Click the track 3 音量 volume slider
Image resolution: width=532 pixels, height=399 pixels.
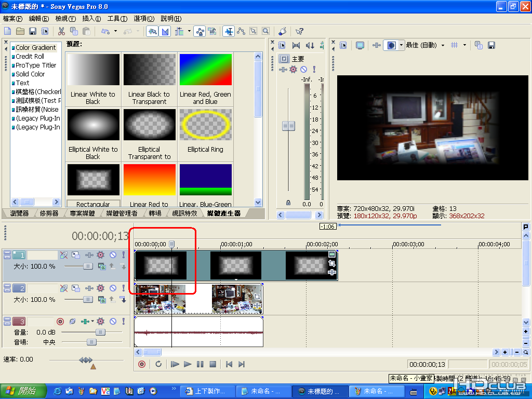tap(100, 332)
